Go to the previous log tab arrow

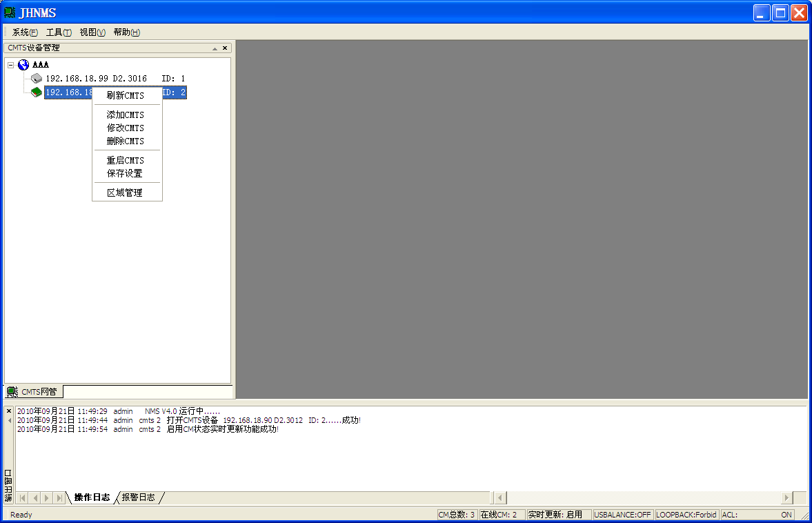[x=34, y=497]
